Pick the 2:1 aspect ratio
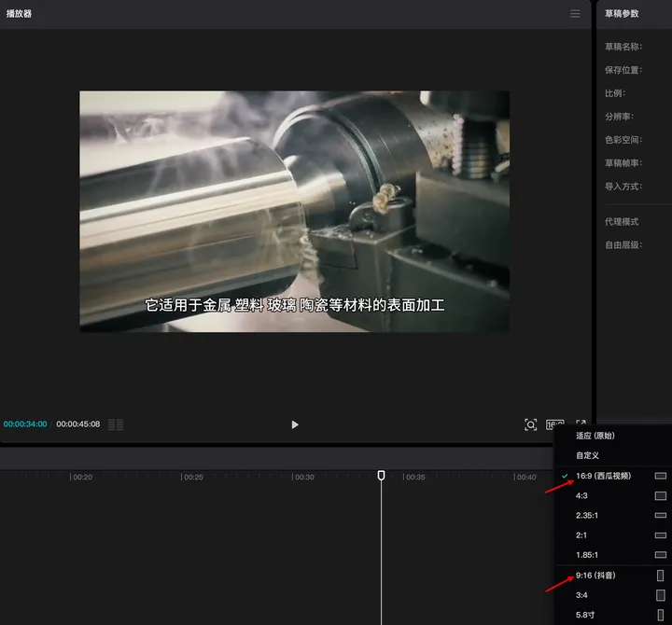This screenshot has width=672, height=625. (582, 535)
